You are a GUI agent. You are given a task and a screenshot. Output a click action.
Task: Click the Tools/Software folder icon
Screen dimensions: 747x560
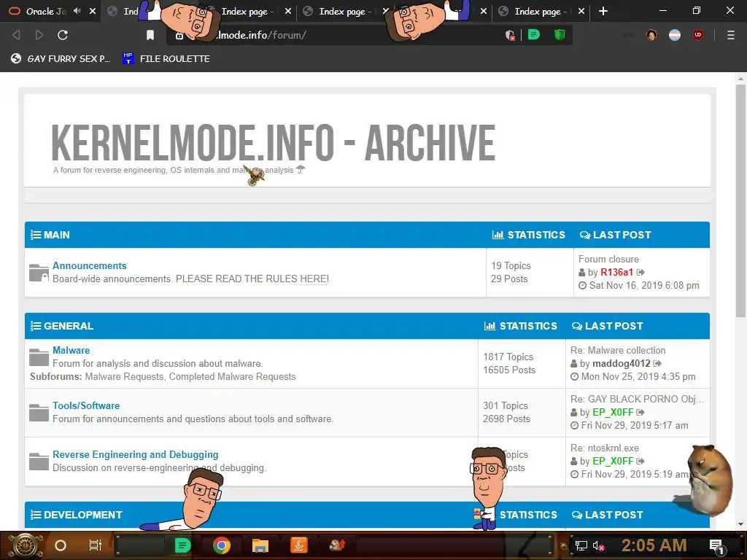pyautogui.click(x=39, y=413)
